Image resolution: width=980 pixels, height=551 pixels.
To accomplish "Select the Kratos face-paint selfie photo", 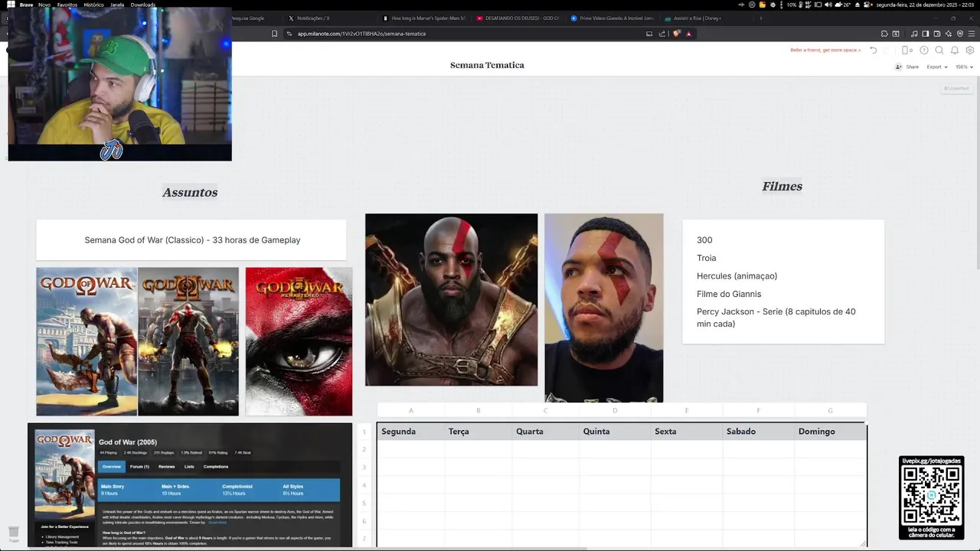I will (604, 308).
